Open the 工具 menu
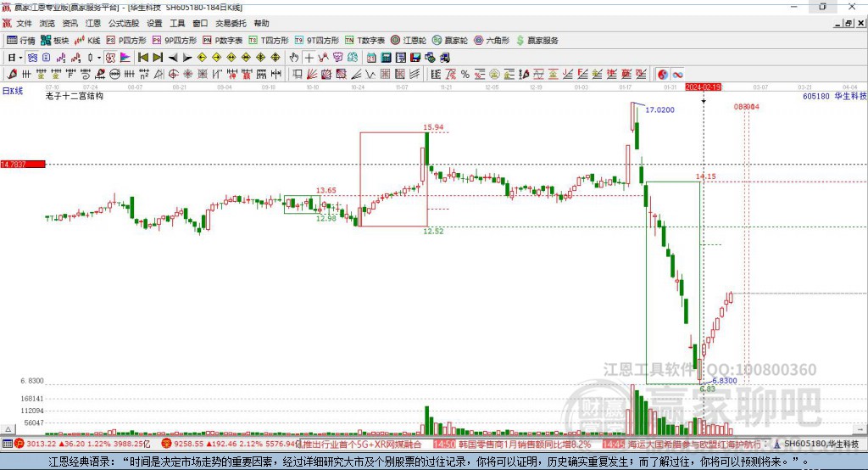This screenshot has width=868, height=470. [177, 23]
